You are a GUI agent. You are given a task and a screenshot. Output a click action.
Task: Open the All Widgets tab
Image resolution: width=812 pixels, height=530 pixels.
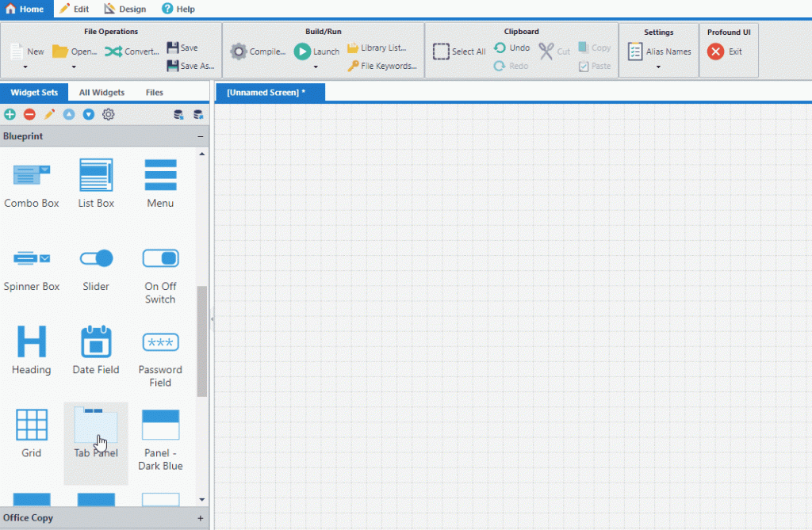(x=101, y=92)
